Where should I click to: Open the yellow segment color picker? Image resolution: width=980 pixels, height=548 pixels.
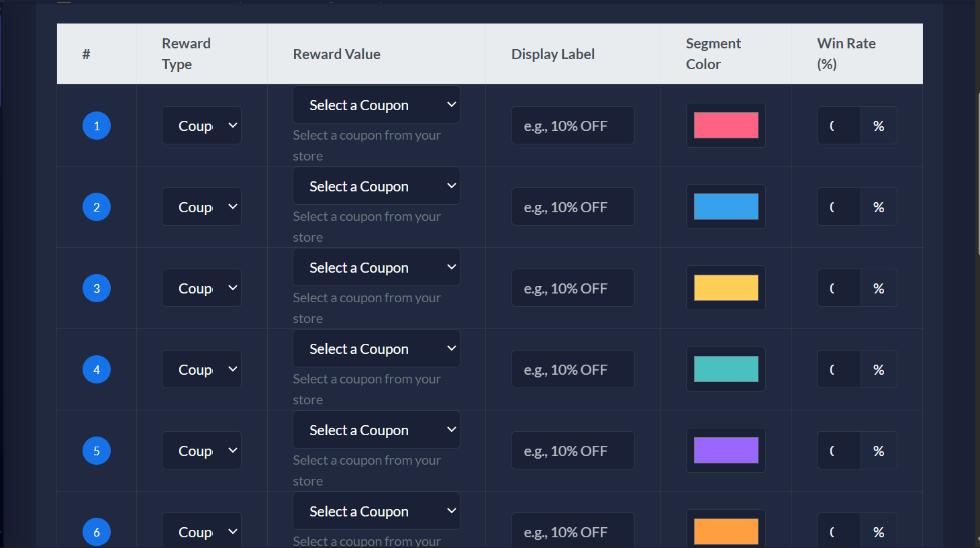point(726,288)
